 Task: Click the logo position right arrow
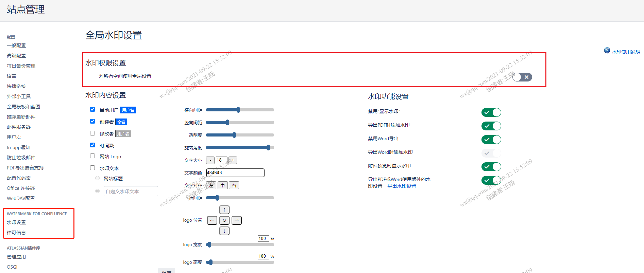[x=237, y=220]
